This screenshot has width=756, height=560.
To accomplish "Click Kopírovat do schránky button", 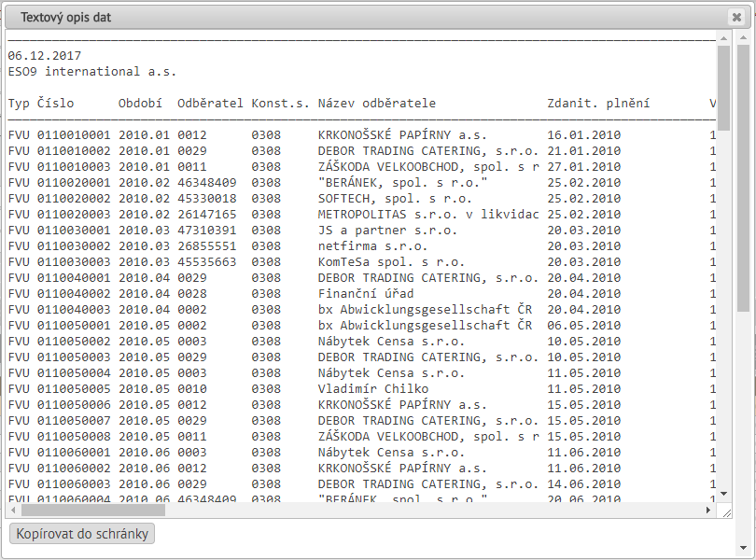I will point(82,534).
